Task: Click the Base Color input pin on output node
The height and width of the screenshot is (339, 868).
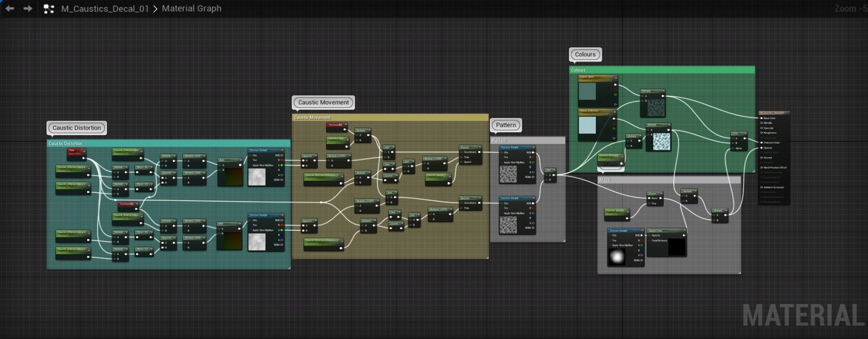Action: pos(762,118)
